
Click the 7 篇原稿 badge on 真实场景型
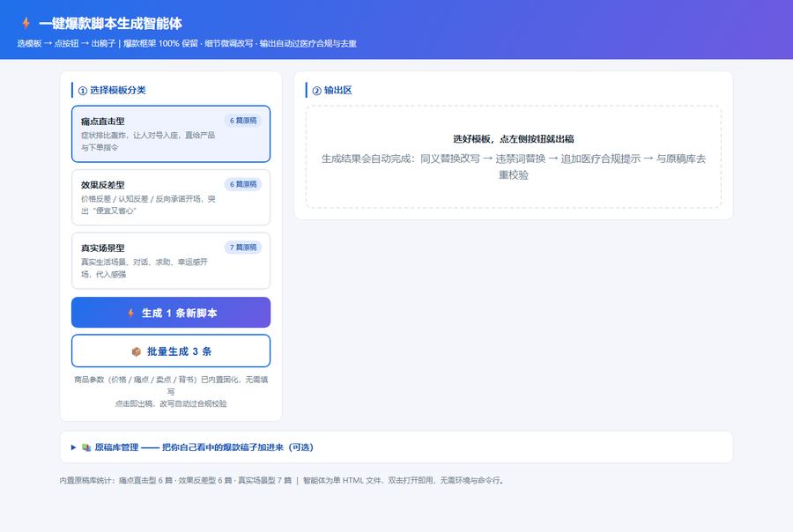pos(243,248)
